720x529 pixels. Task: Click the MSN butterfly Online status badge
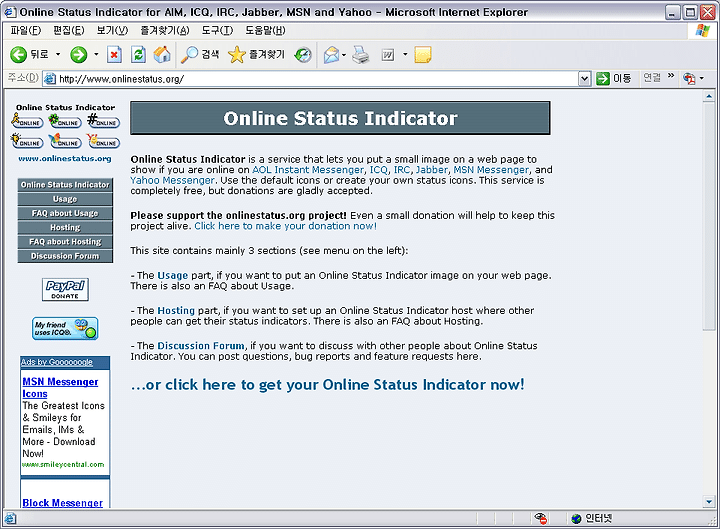point(65,141)
